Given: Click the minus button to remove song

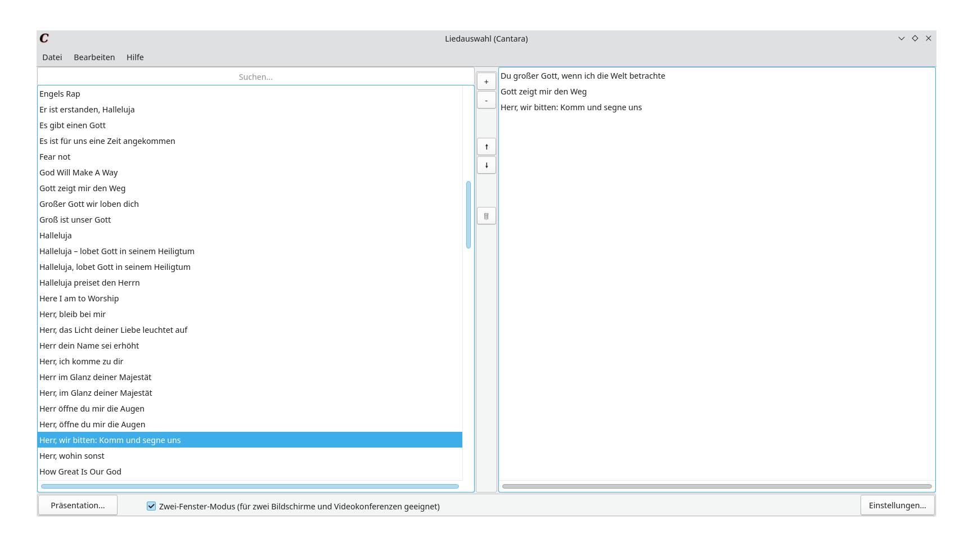Looking at the screenshot, I should [486, 100].
